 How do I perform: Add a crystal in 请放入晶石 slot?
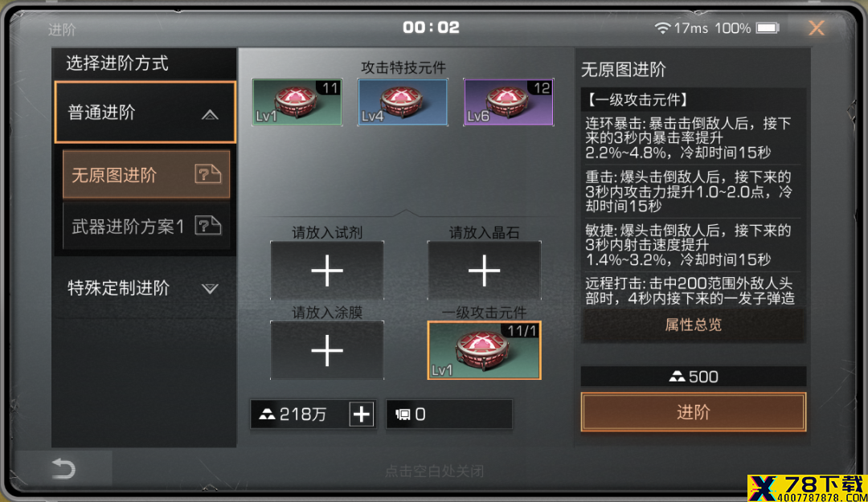coord(485,271)
